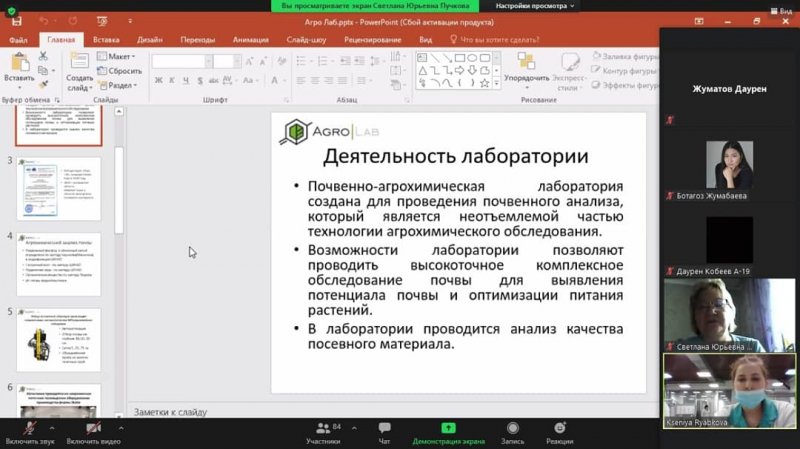Open the font name dropdown arrow
Image resolution: width=800 pixels, height=449 pixels.
[x=208, y=61]
